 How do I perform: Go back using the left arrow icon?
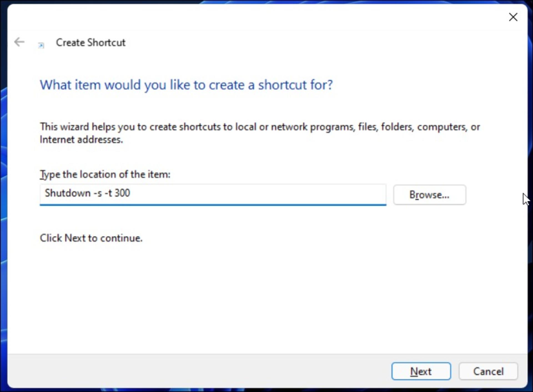(x=19, y=42)
